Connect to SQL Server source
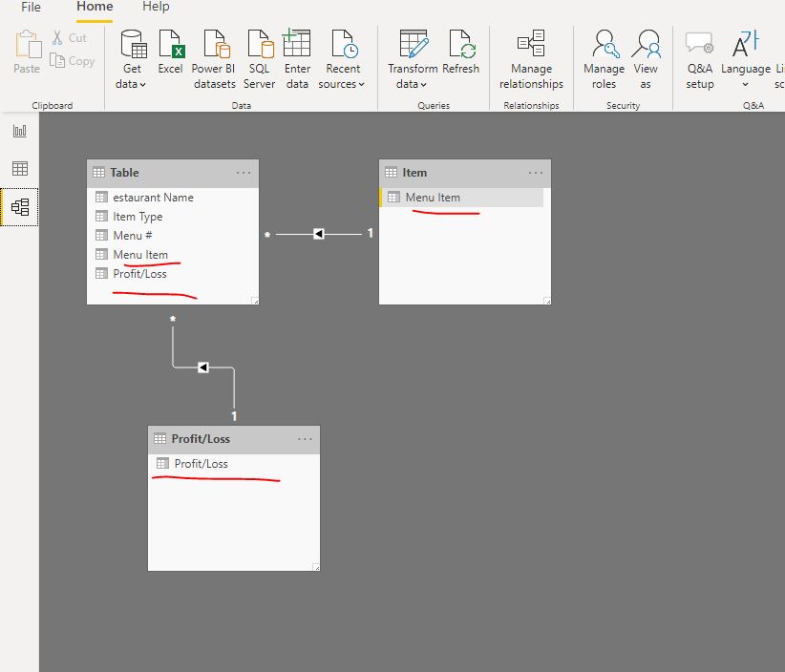Viewport: 785px width, 672px height. click(260, 59)
